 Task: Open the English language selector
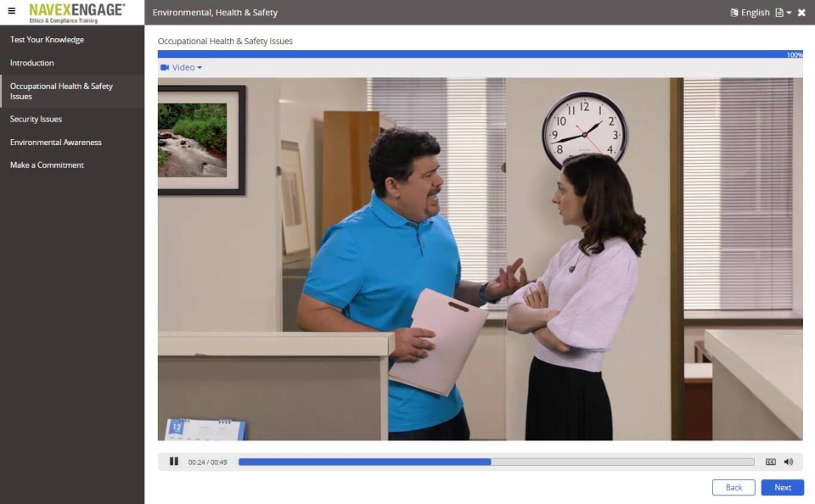click(x=750, y=13)
